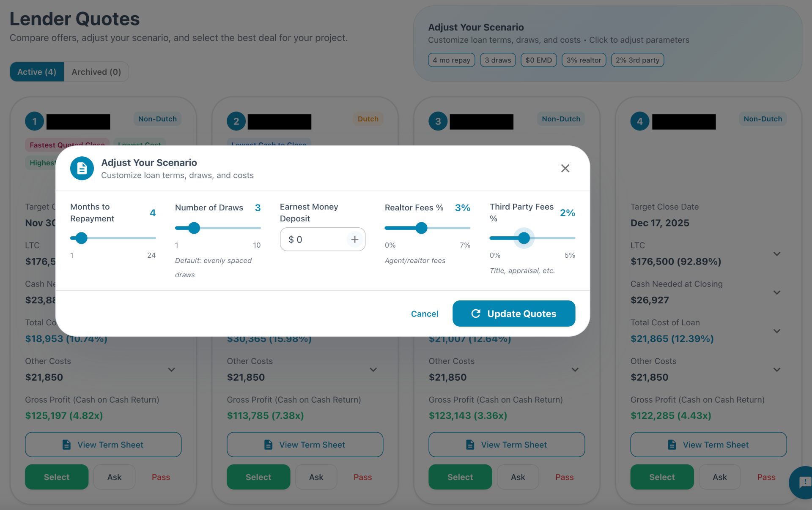This screenshot has width=812, height=510.
Task: Cancel the scenario adjustment dialog
Action: pos(425,314)
